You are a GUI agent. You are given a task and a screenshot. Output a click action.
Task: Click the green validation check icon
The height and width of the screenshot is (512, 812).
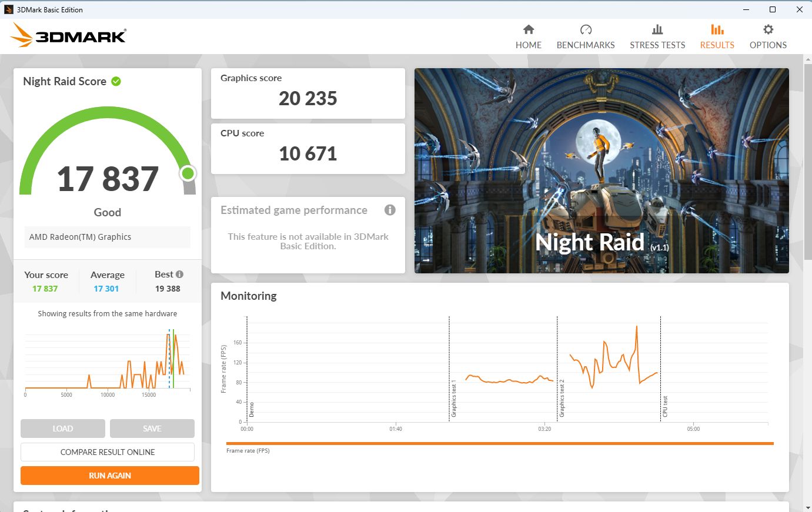(x=116, y=81)
